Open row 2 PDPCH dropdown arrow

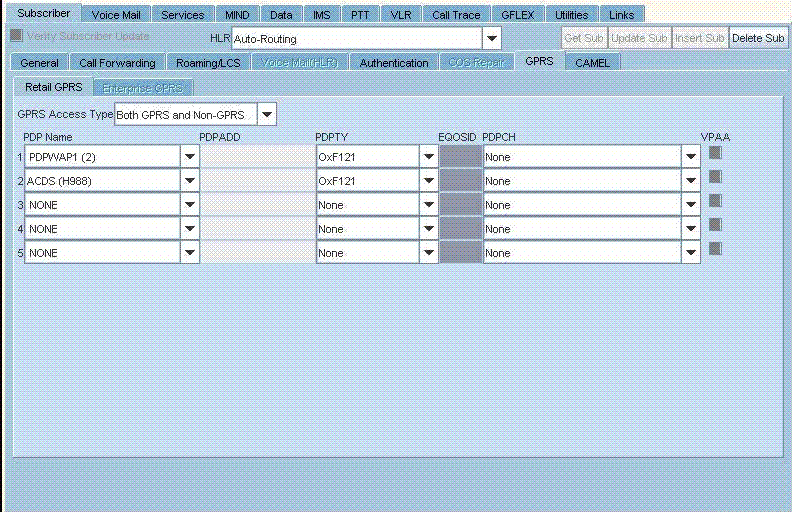pyautogui.click(x=690, y=180)
